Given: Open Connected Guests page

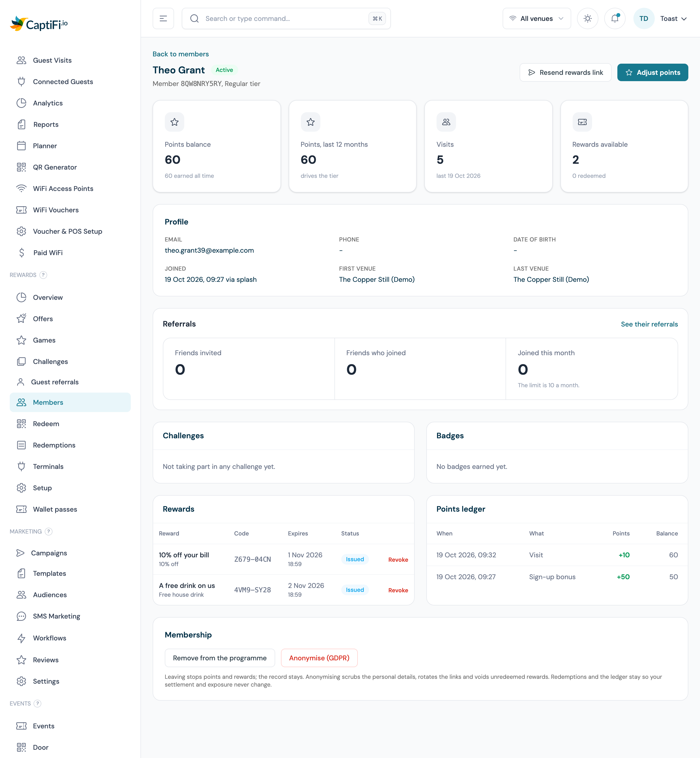Looking at the screenshot, I should click(70, 82).
